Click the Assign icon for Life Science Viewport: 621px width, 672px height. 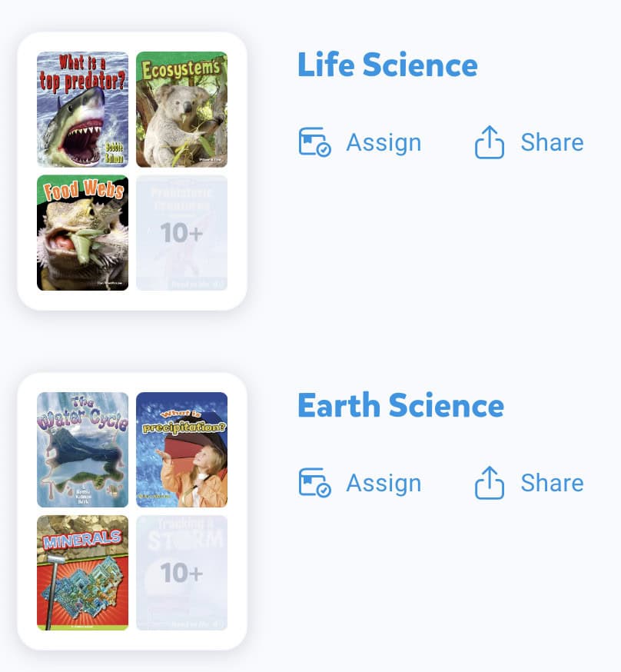click(314, 143)
